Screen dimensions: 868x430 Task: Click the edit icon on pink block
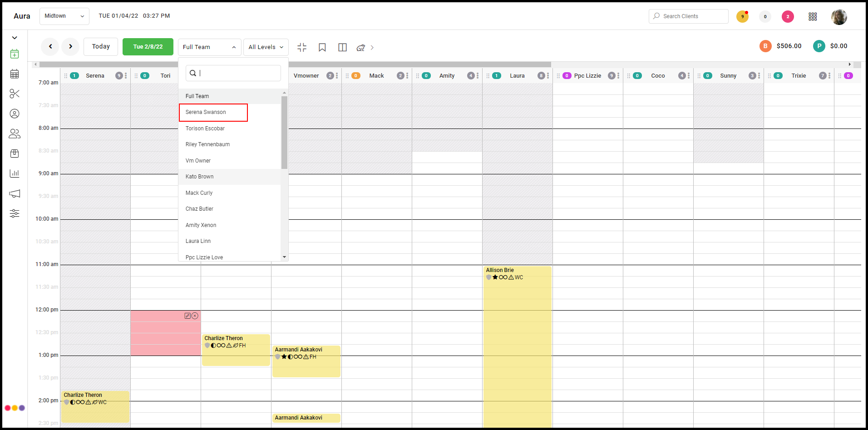point(187,316)
